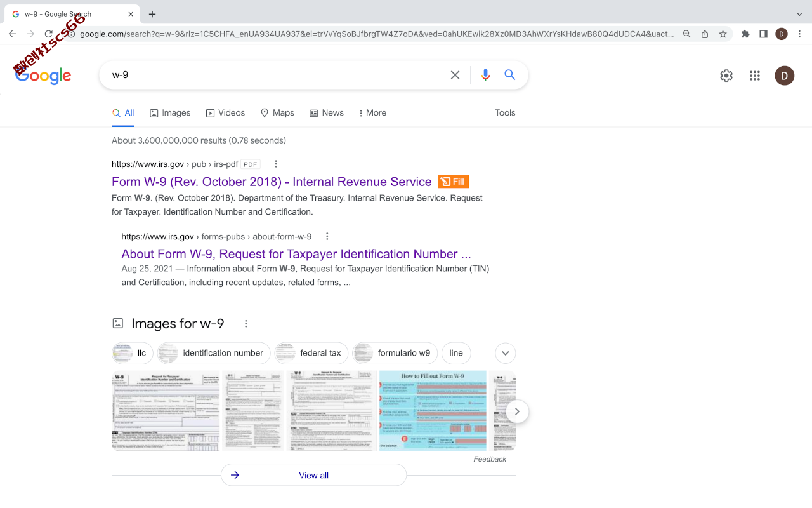Screen dimensions: 812x508
Task: Switch to the Videos tab
Action: click(225, 113)
